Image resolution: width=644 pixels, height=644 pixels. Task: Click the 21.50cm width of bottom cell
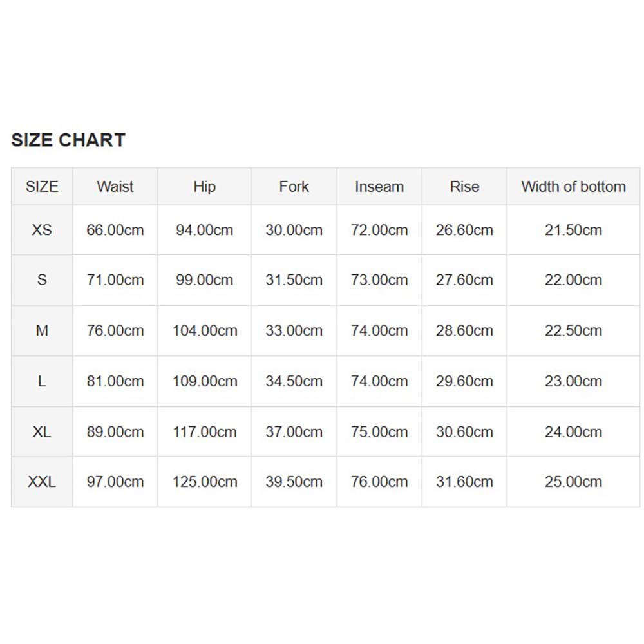573,230
